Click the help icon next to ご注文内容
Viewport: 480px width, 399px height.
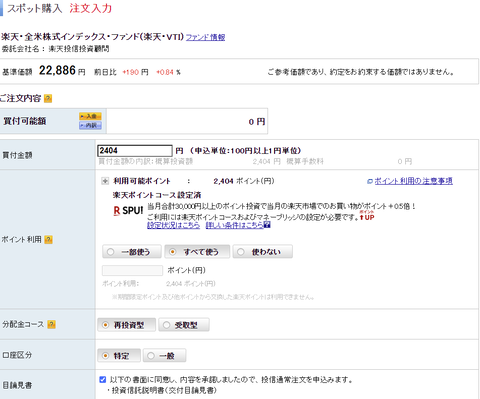[x=48, y=99]
